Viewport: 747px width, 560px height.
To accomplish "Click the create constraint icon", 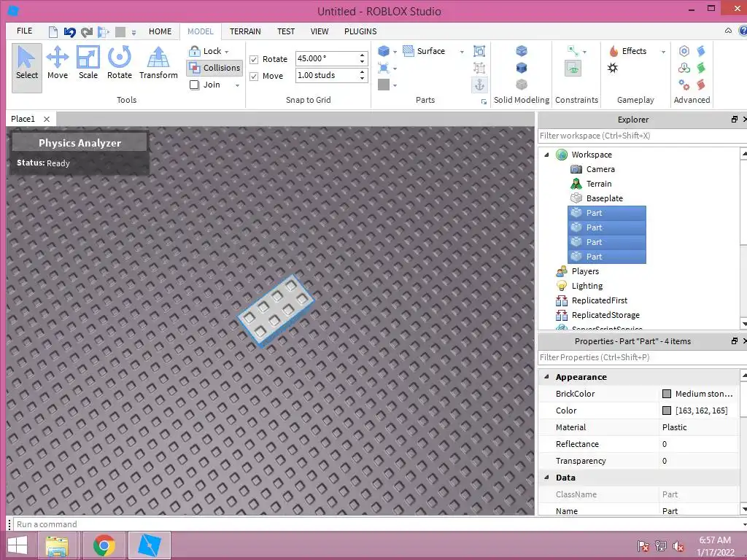I will (x=573, y=51).
